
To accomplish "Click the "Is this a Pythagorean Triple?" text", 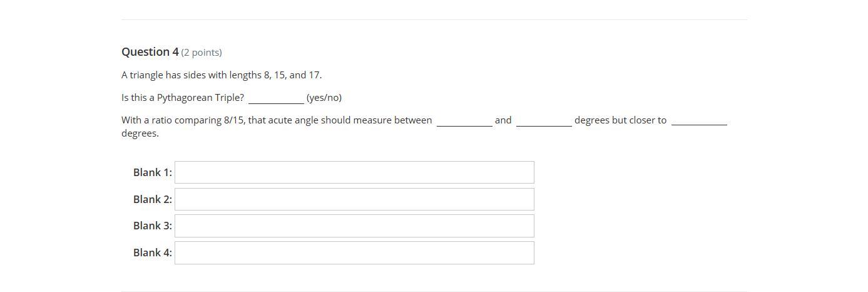I will point(183,98).
